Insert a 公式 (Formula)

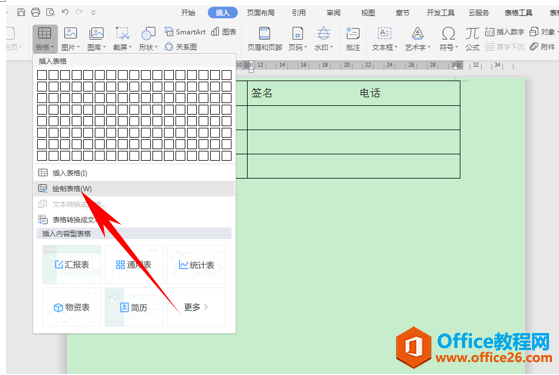[x=472, y=38]
